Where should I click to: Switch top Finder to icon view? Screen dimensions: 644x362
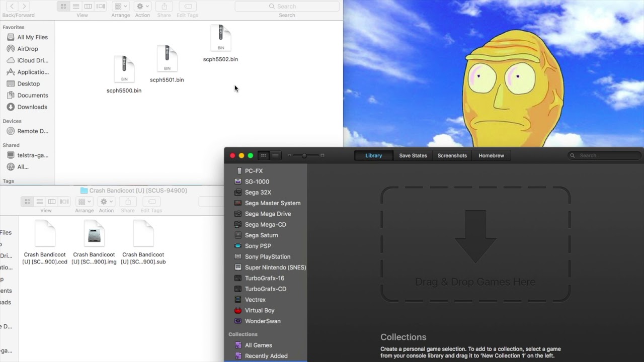click(63, 6)
